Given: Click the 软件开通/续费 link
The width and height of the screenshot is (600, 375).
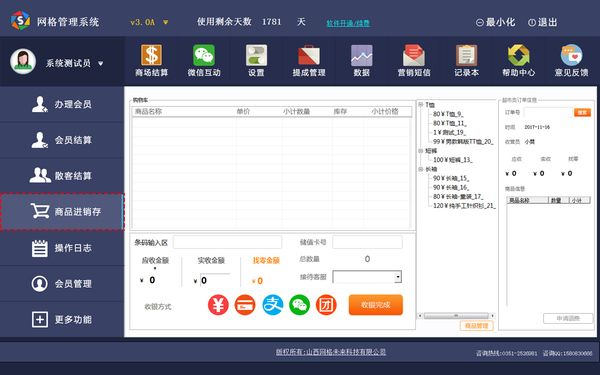Looking at the screenshot, I should click(348, 23).
